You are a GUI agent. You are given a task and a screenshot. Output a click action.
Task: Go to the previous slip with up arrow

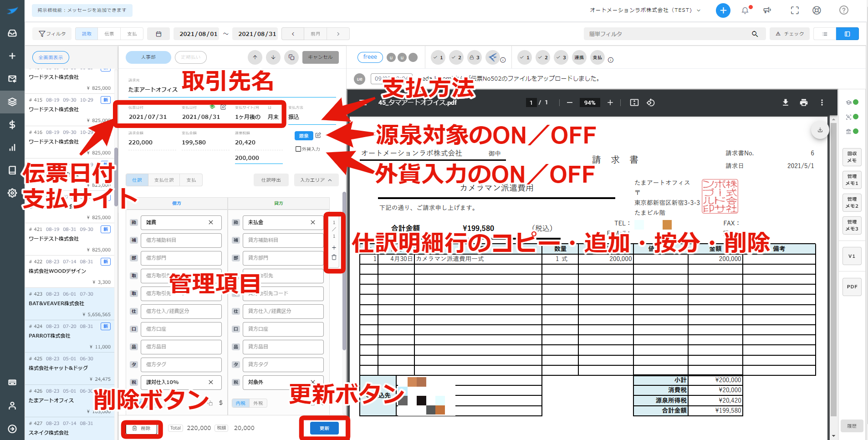(255, 57)
